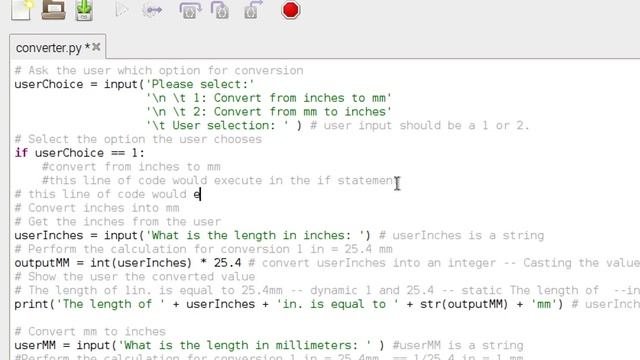Click '# Perform the calculation for conversion 1 in = 25.4 mm'
Viewport: 640px width, 360px height.
[x=203, y=249]
